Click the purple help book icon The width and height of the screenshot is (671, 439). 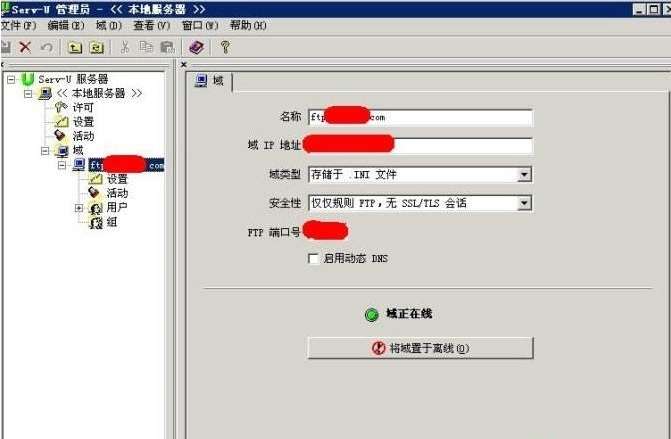click(x=196, y=47)
